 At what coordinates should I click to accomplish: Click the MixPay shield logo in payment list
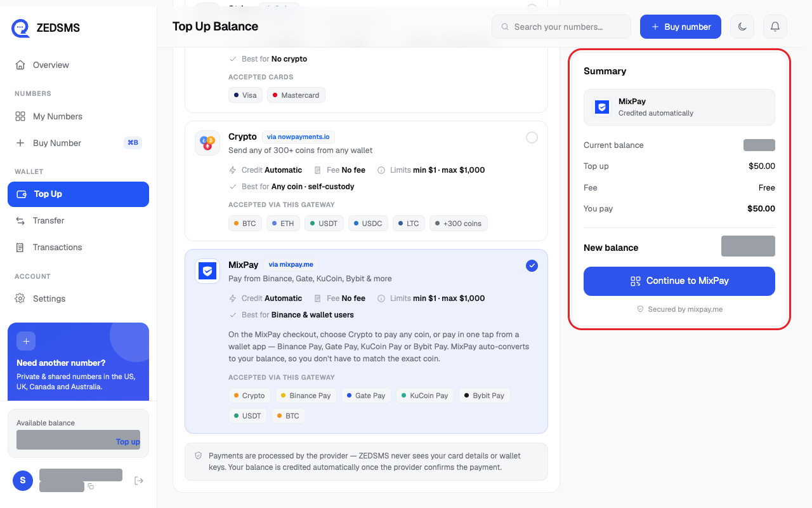coord(207,271)
